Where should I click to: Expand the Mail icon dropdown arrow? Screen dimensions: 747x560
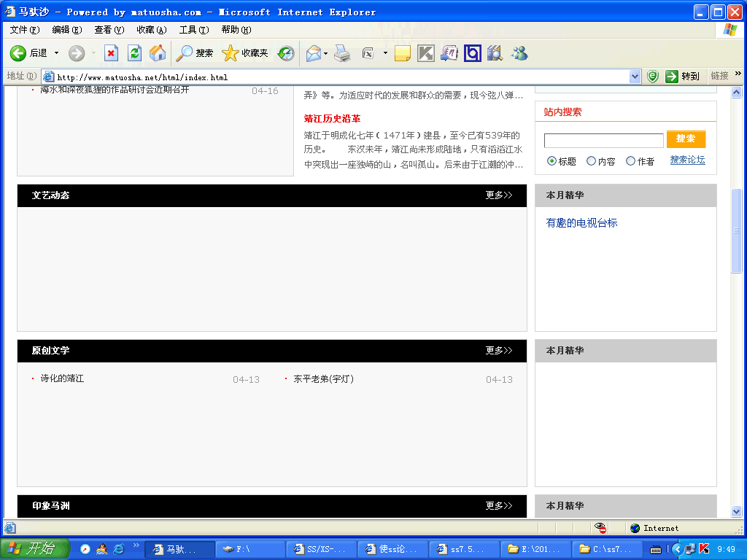[326, 53]
